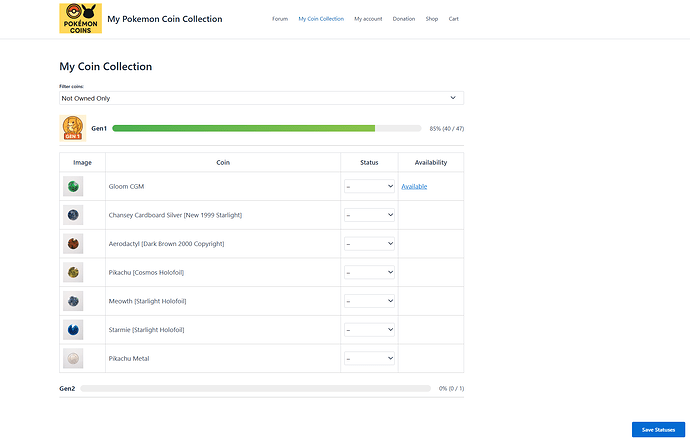Open status dropdown for Meowth Starlight Holofoil

click(369, 301)
